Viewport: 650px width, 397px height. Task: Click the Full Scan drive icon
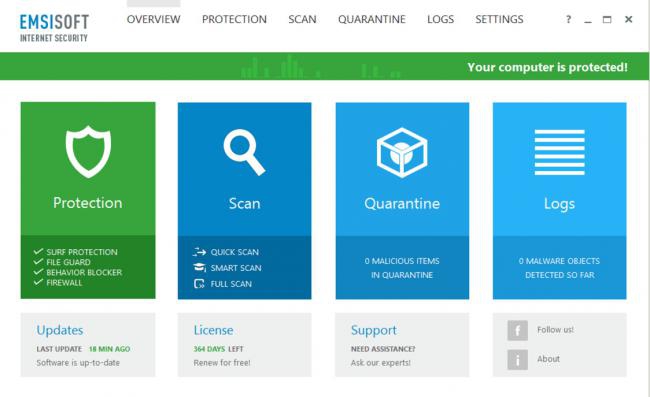click(199, 283)
